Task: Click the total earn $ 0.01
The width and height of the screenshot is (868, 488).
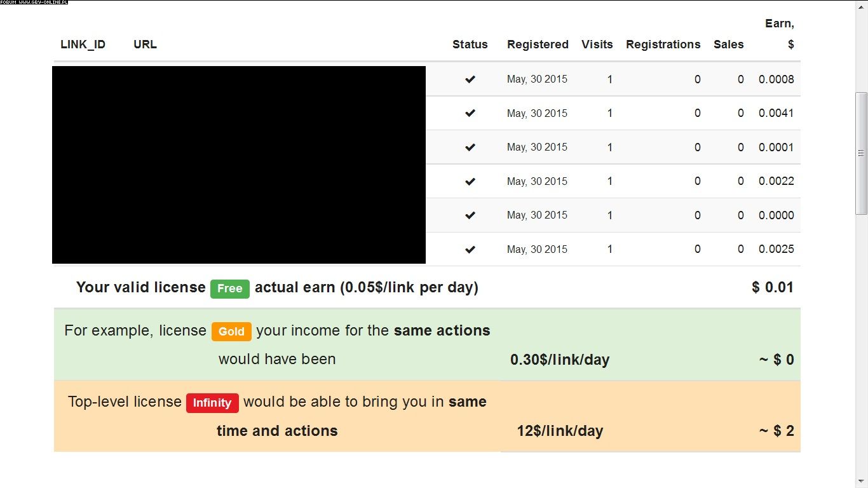Action: [773, 287]
